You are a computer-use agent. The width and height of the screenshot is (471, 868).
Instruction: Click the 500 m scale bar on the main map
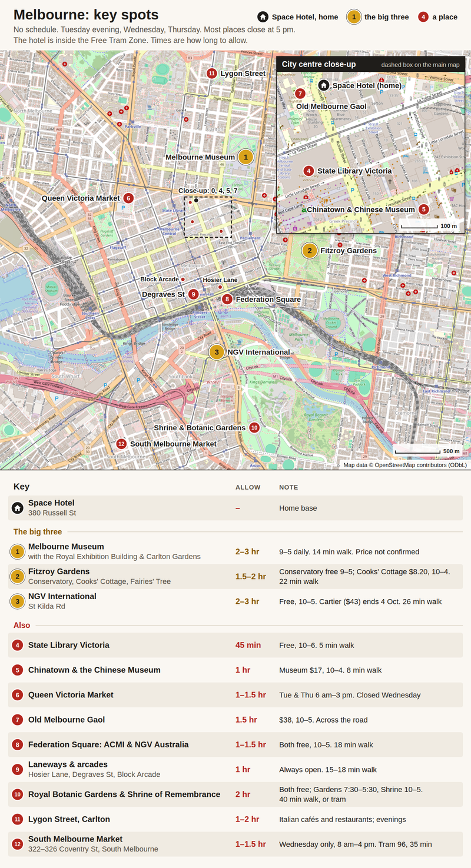428,451
